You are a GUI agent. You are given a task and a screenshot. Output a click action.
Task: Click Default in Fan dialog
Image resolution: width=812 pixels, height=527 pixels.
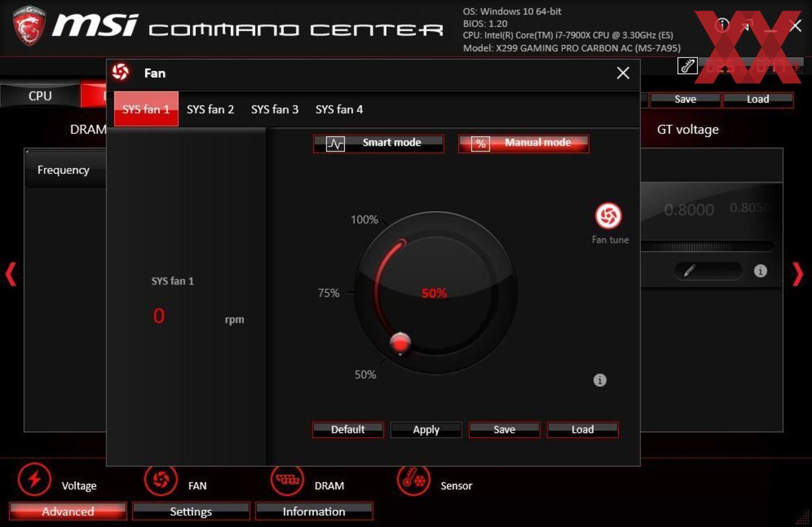click(x=348, y=430)
